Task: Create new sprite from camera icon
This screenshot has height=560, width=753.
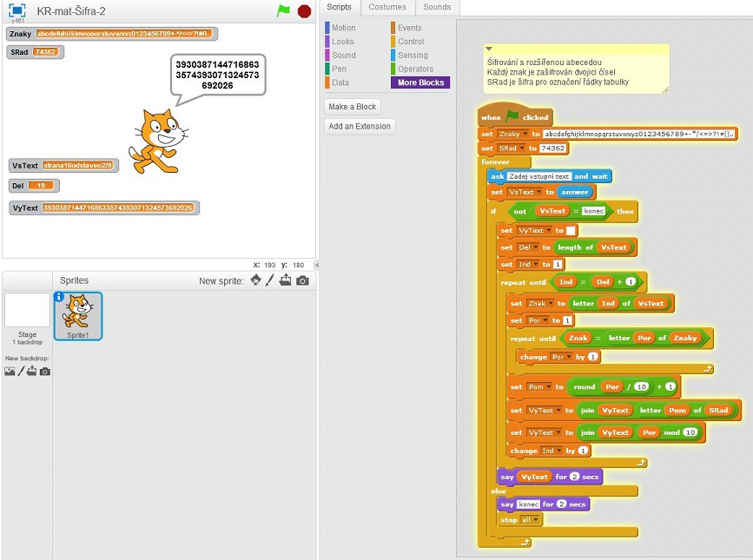Action: (302, 280)
